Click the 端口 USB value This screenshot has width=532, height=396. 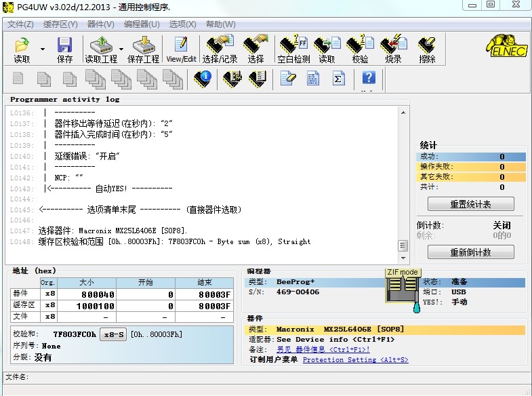[x=459, y=292]
